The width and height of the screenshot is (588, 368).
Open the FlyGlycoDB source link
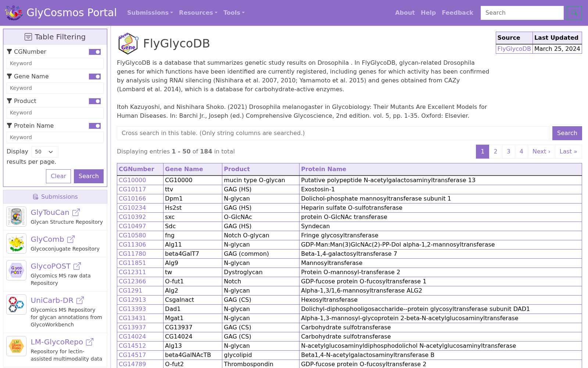(514, 49)
